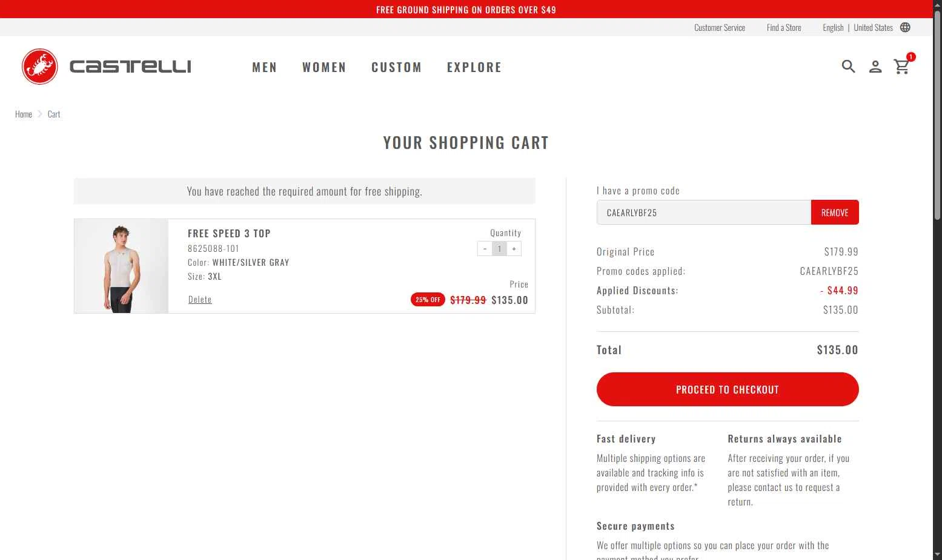The width and height of the screenshot is (942, 560).
Task: Click Home breadcrumb link
Action: tap(24, 114)
